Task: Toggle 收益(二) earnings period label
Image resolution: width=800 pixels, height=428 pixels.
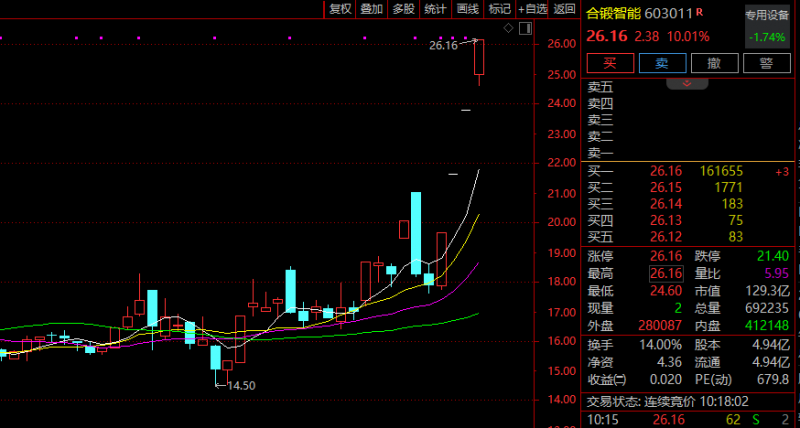Action: coord(605,379)
